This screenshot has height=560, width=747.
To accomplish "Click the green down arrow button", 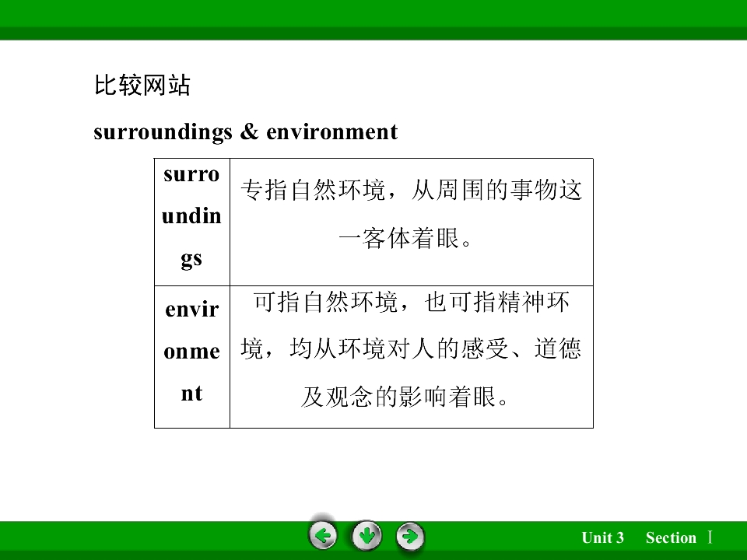I will click(x=366, y=536).
